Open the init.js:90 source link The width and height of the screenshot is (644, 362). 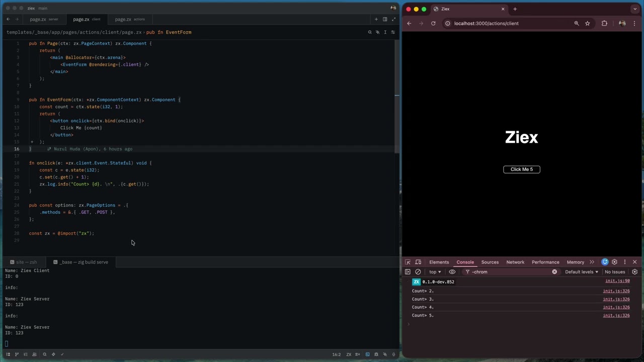pyautogui.click(x=617, y=281)
